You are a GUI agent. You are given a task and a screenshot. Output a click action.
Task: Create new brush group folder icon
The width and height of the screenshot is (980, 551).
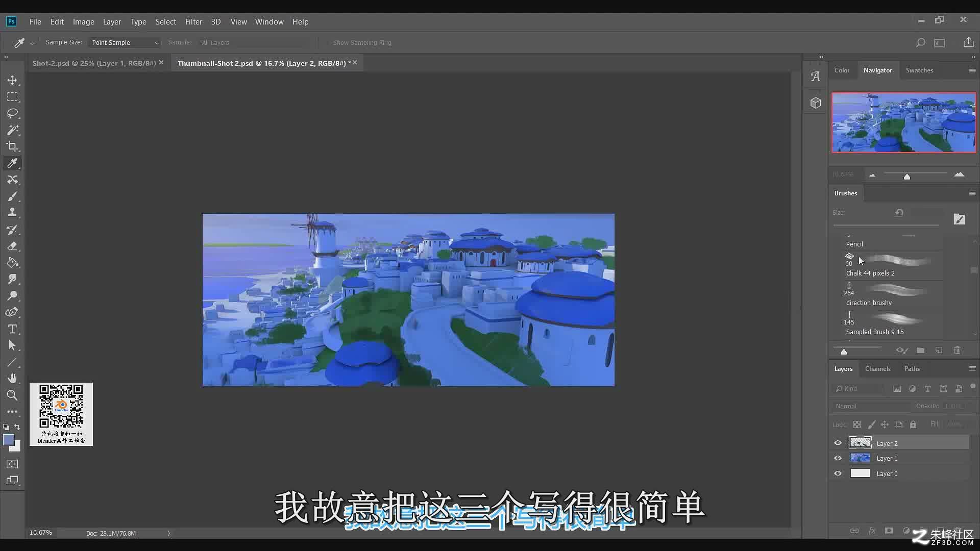pyautogui.click(x=920, y=350)
